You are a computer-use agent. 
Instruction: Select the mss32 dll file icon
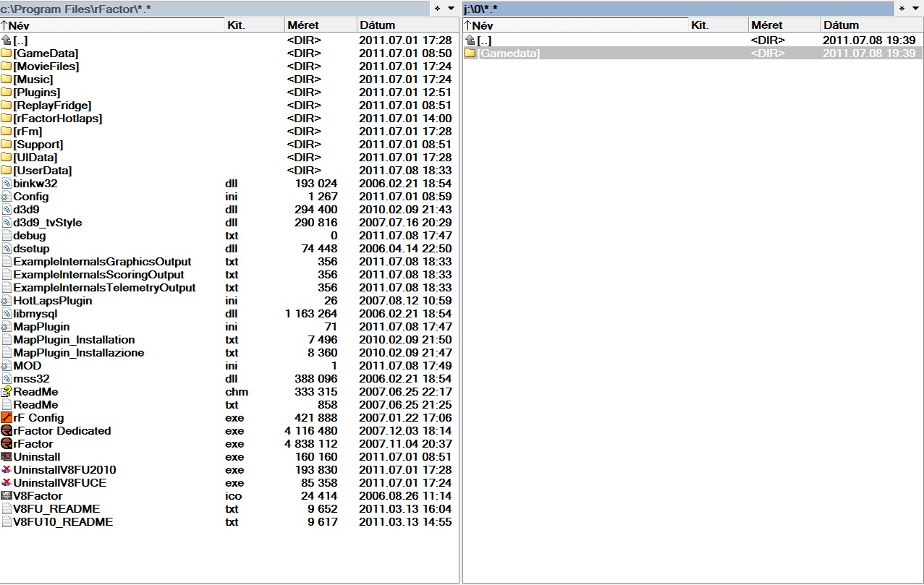(7, 379)
